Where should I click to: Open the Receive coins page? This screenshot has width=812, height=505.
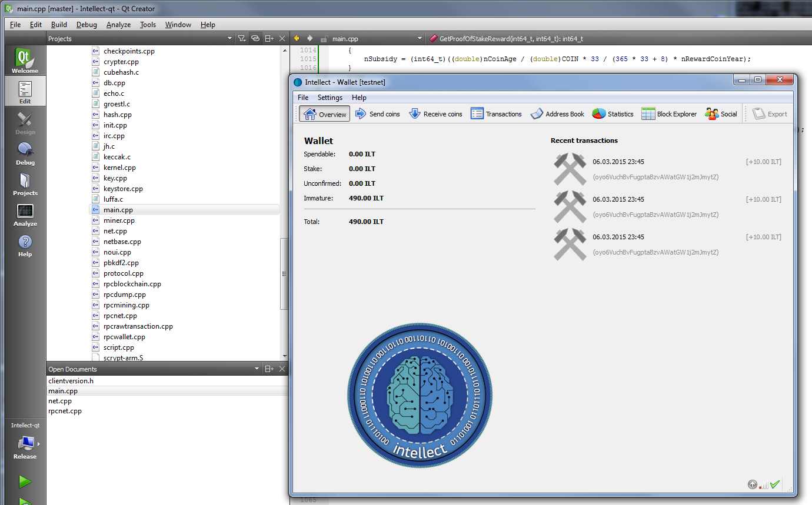point(435,114)
